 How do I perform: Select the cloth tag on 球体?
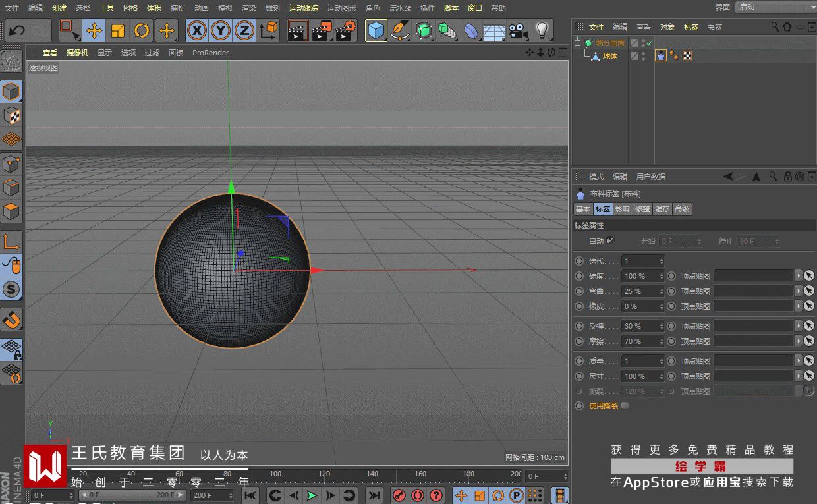point(661,56)
